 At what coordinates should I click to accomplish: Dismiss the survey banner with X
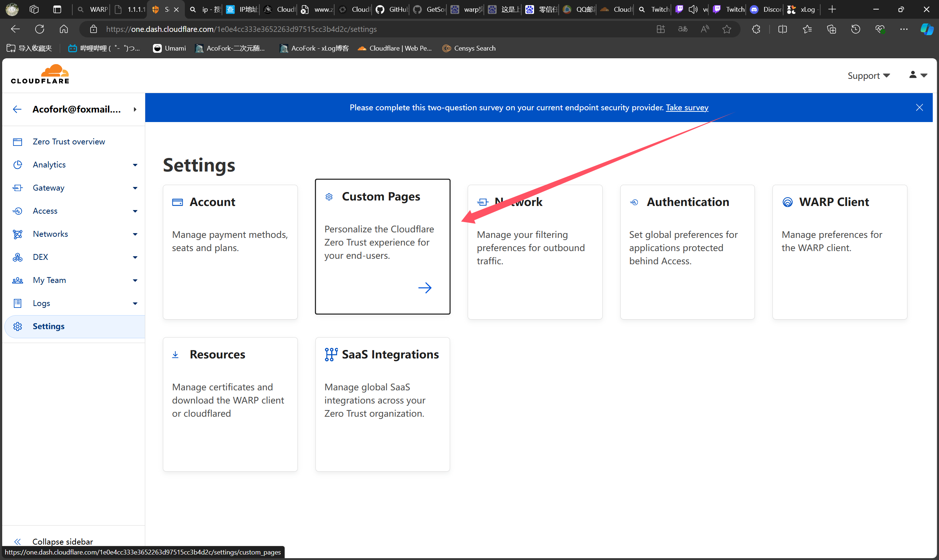click(919, 107)
